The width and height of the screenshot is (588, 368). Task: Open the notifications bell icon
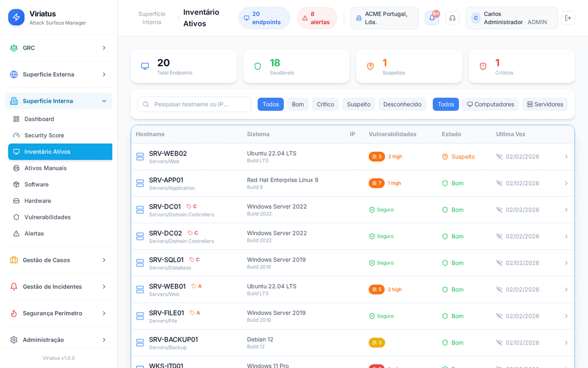click(432, 18)
